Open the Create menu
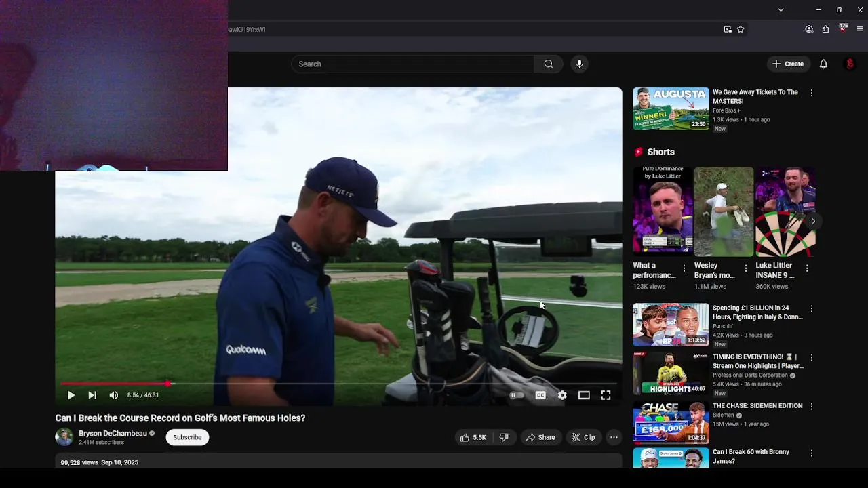 [x=788, y=64]
